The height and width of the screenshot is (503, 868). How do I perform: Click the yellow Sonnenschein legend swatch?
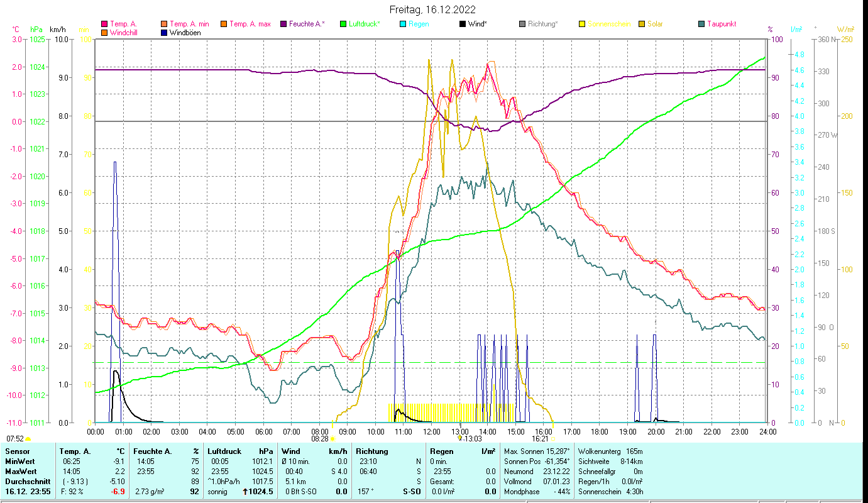tap(581, 25)
